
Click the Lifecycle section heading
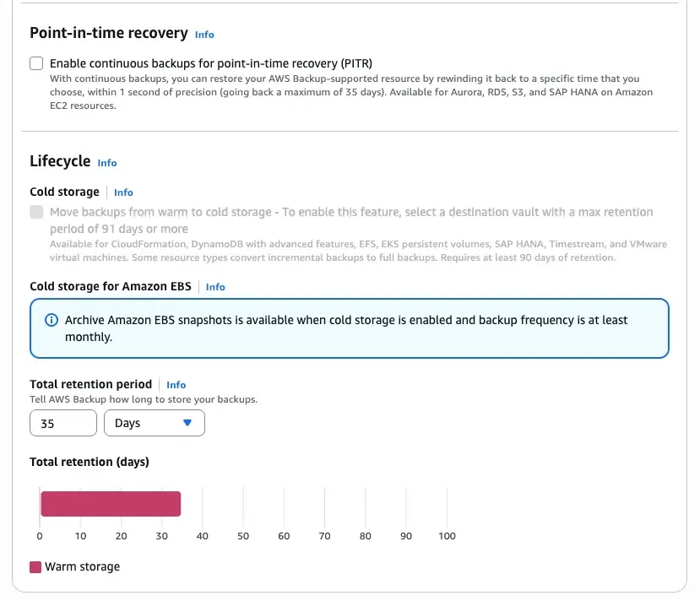click(60, 161)
